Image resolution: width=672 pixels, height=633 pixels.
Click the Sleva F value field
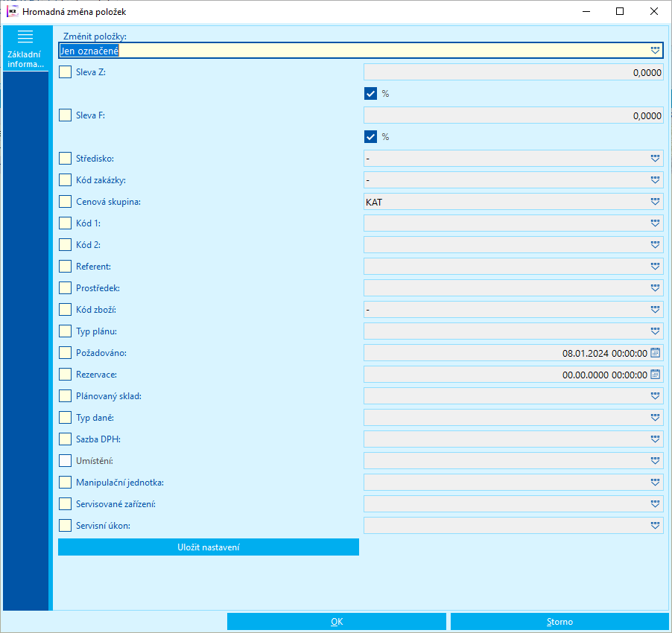click(x=513, y=115)
